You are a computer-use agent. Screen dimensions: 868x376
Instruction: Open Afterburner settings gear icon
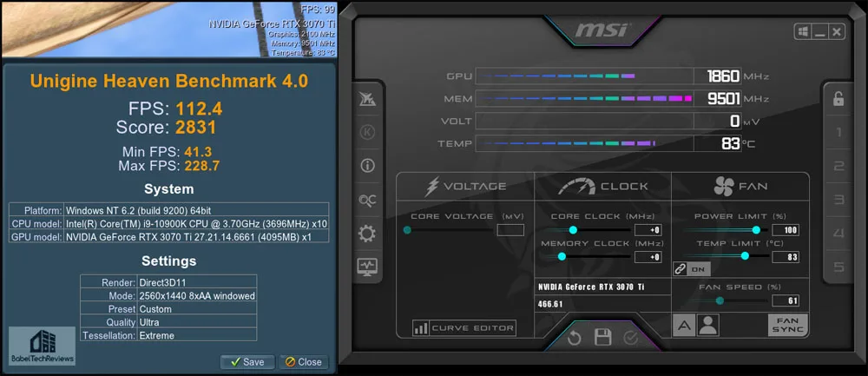(x=367, y=234)
